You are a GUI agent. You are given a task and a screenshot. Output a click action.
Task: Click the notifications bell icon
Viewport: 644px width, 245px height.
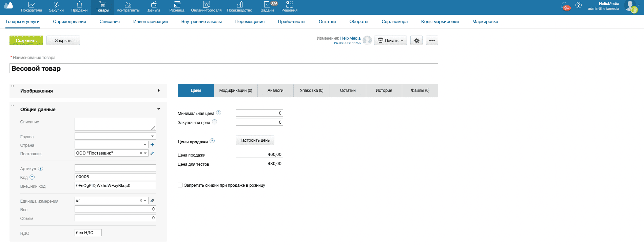(564, 6)
